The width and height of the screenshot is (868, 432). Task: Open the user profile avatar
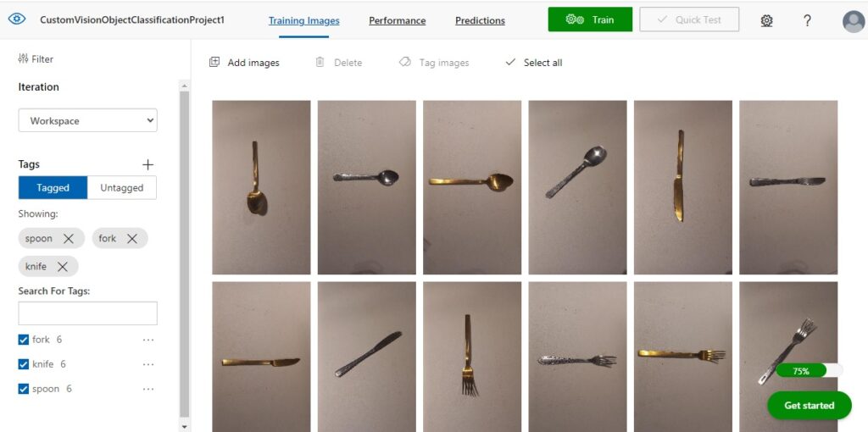(x=853, y=21)
